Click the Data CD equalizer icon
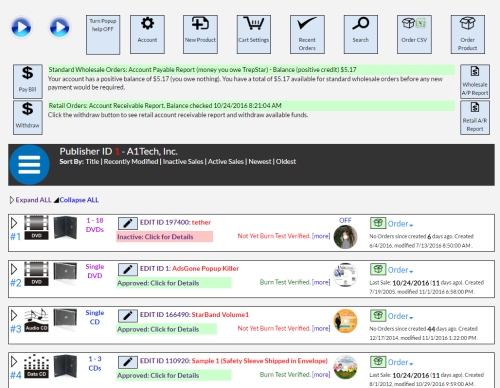500x388 pixels. (36, 366)
